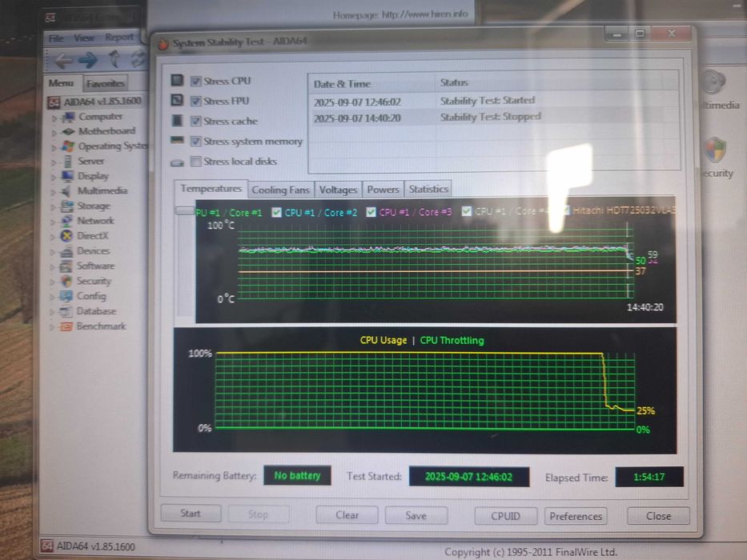
Task: Select the Stability Test: Stopped log row
Action: pyautogui.click(x=493, y=117)
